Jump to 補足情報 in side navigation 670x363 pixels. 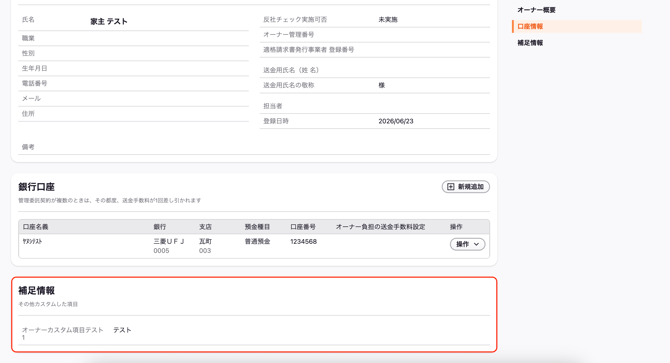[530, 43]
